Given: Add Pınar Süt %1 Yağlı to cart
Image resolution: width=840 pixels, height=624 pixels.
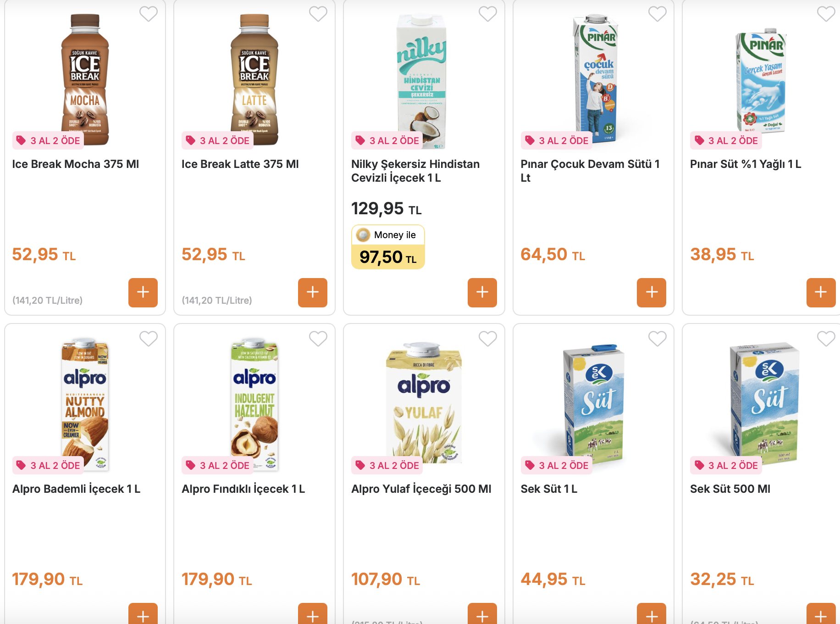Looking at the screenshot, I should tap(821, 292).
